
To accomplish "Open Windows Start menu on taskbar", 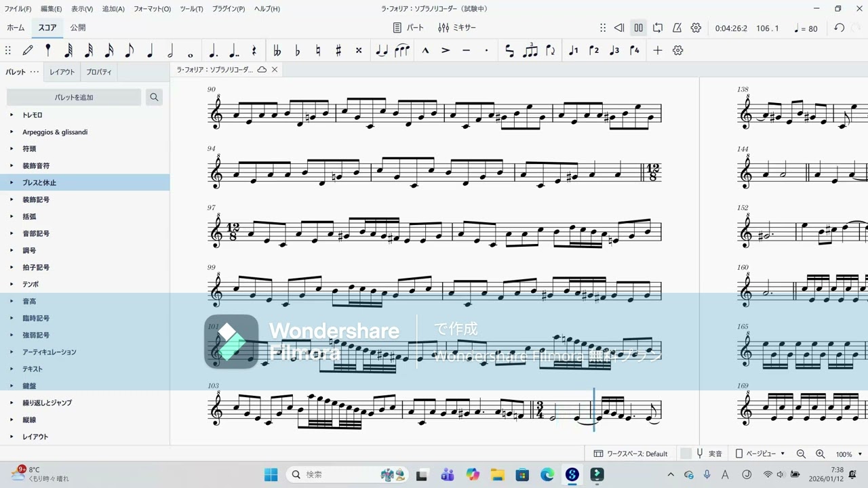I will point(271,474).
